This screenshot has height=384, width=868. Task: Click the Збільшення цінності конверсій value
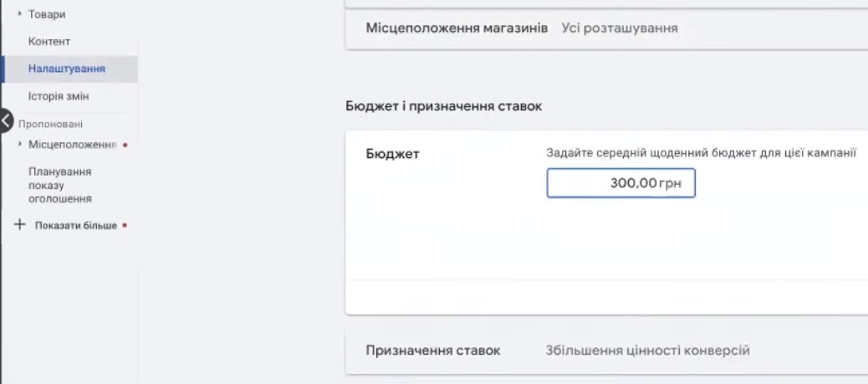click(647, 351)
